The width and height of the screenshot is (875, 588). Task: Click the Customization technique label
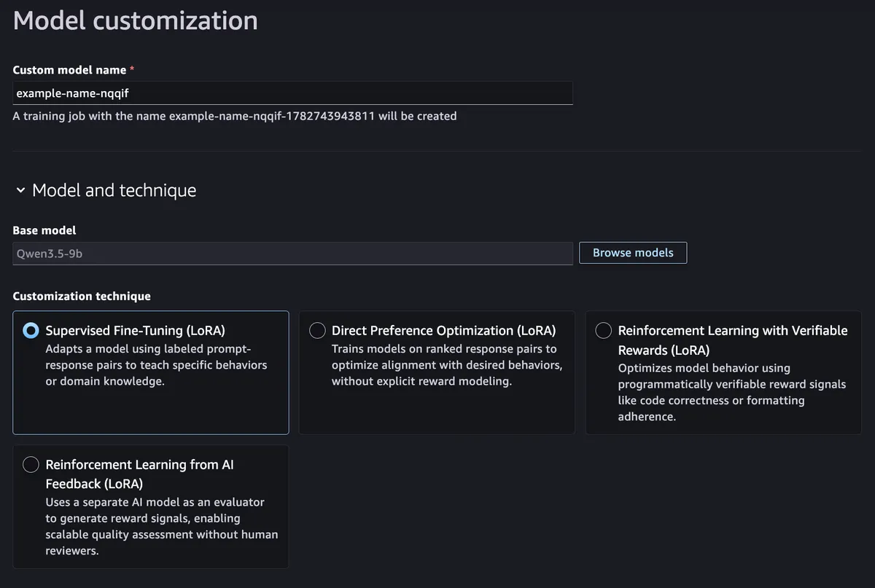[82, 297]
